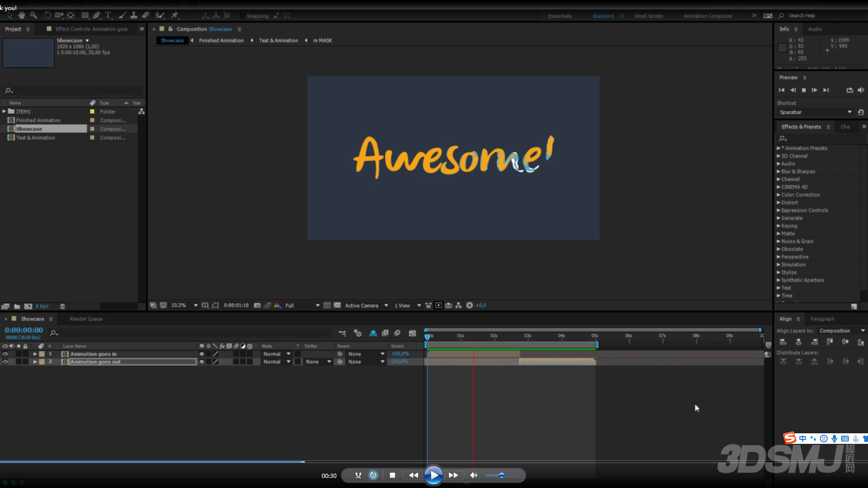Click the new folder icon in Project panel
The width and height of the screenshot is (868, 488).
pyautogui.click(x=17, y=306)
